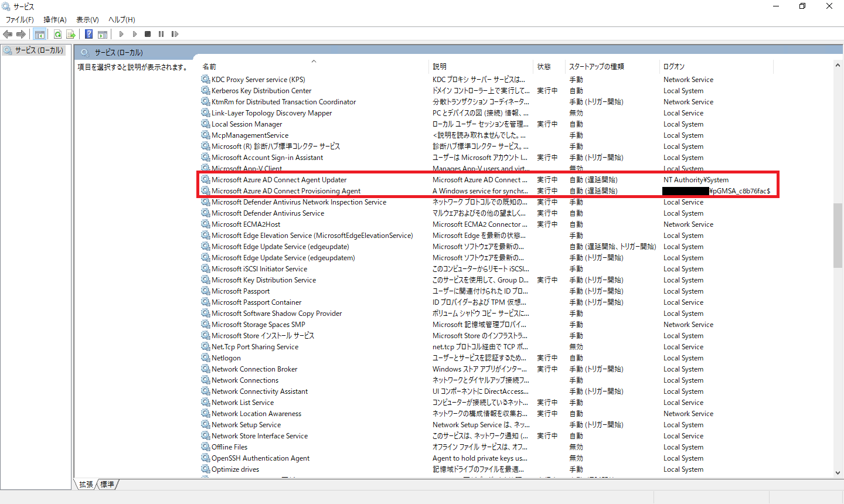The height and width of the screenshot is (504, 844).
Task: Select Microsoft Edge Elevation Service row
Action: coord(312,235)
